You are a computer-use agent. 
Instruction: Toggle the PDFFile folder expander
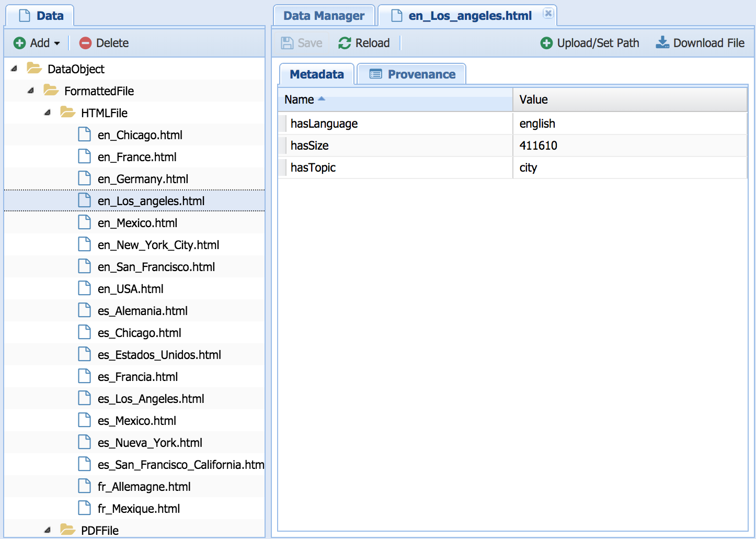(x=48, y=530)
